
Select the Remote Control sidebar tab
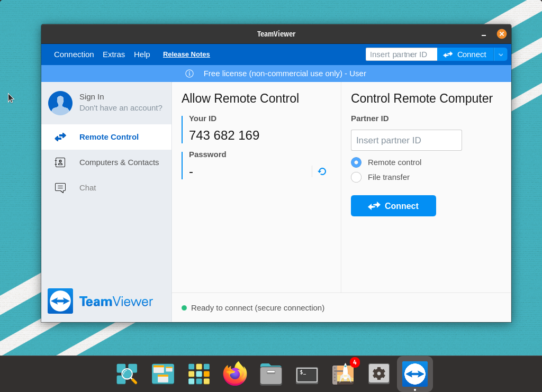109,137
